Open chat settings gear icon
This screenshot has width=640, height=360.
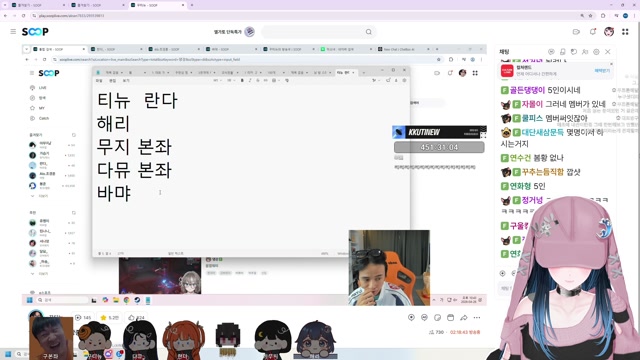point(596,52)
